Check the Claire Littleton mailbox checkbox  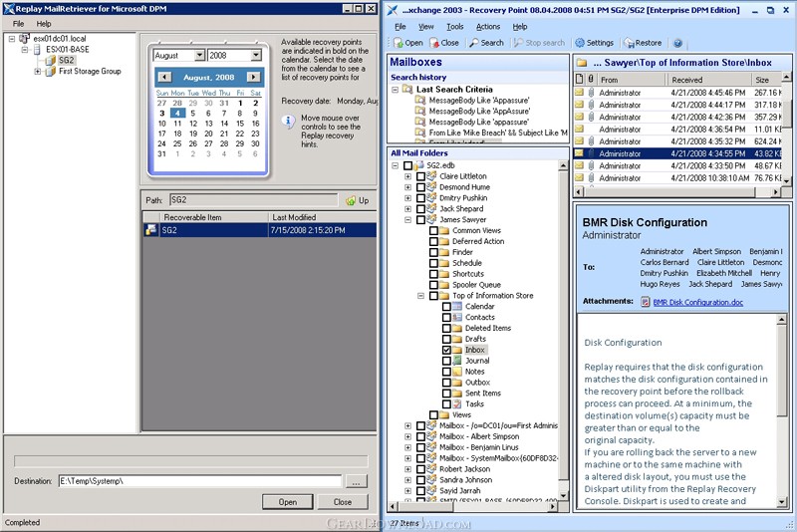(x=420, y=176)
